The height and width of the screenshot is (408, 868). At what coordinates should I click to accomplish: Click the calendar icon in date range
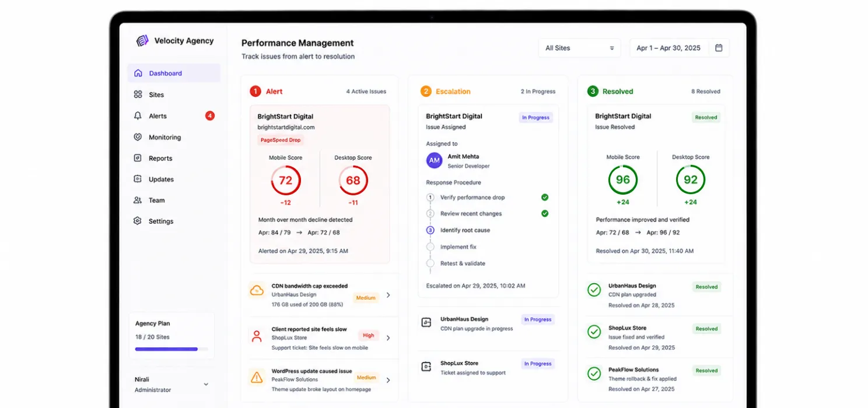(x=719, y=48)
